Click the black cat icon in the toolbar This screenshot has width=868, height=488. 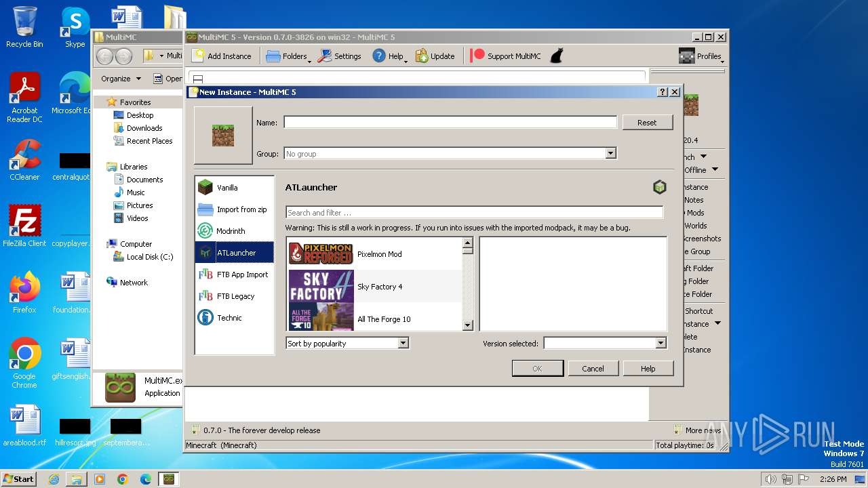click(x=556, y=56)
